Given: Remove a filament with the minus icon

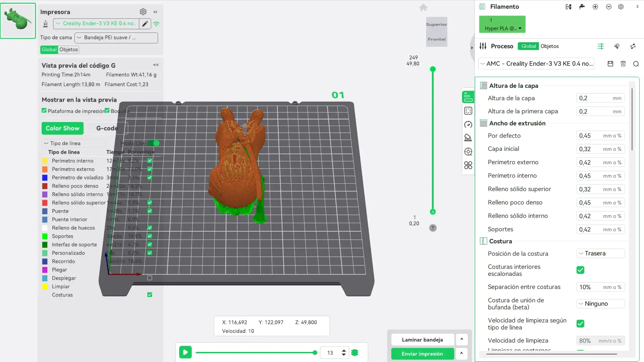Looking at the screenshot, I should tap(609, 7).
